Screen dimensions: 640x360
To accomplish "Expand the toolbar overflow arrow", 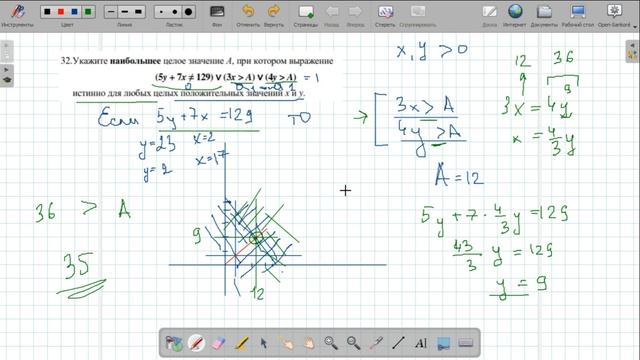I will click(635, 26).
